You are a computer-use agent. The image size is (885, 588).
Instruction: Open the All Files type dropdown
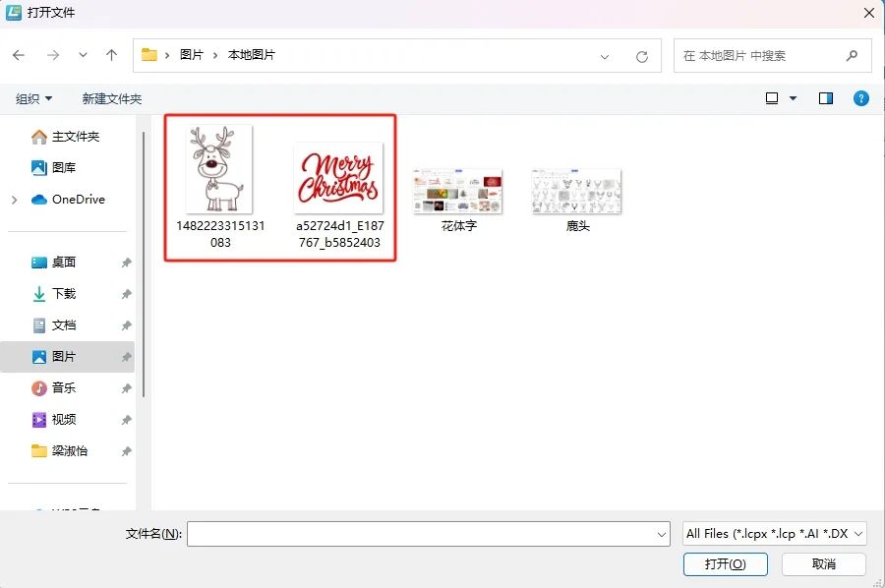[775, 534]
